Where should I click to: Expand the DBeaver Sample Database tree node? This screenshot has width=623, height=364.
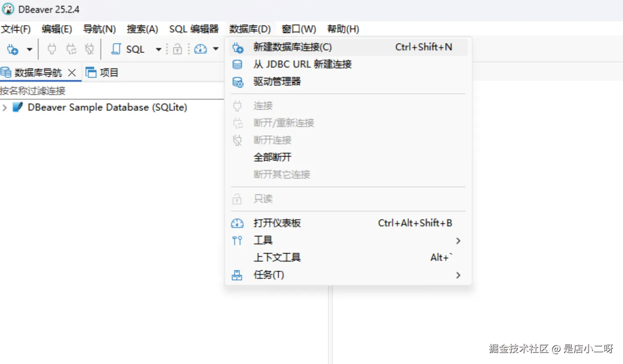[x=5, y=108]
